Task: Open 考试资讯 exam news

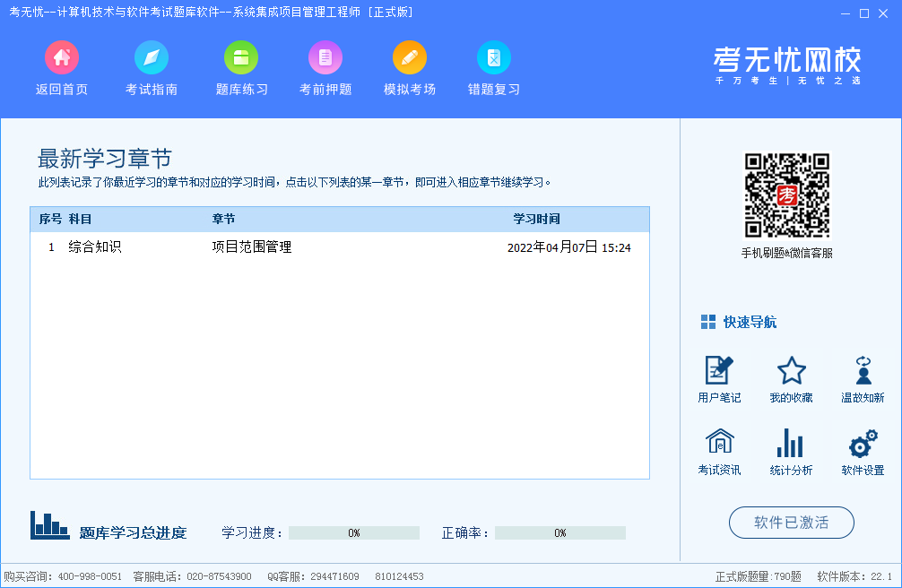Action: click(719, 443)
